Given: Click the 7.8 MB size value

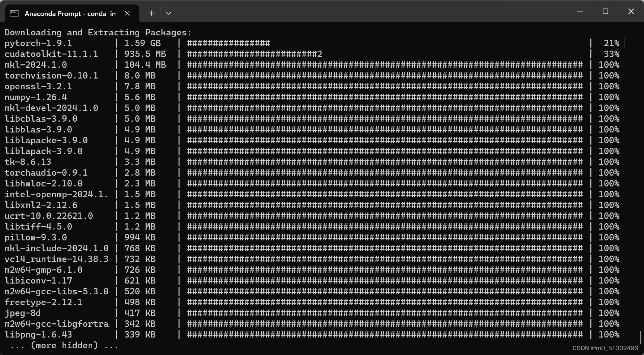Looking at the screenshot, I should pyautogui.click(x=140, y=86).
